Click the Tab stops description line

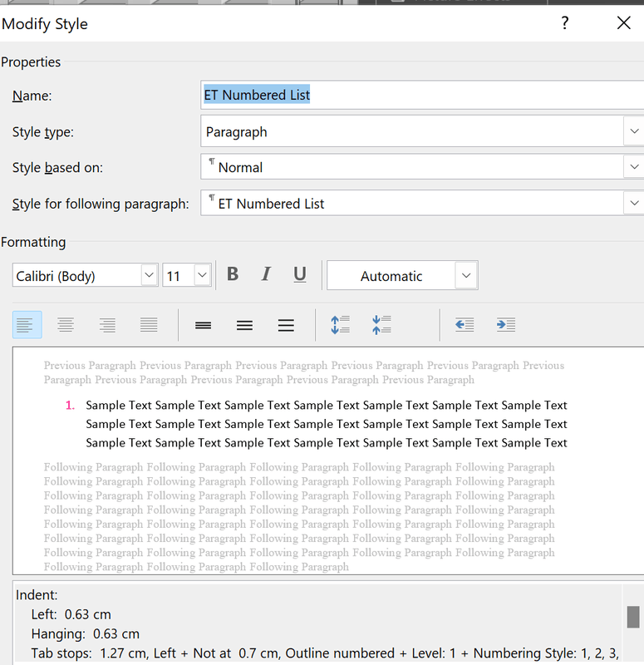point(325,653)
